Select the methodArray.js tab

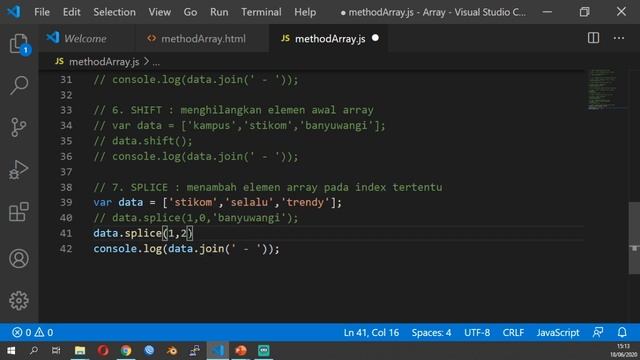[x=329, y=38]
